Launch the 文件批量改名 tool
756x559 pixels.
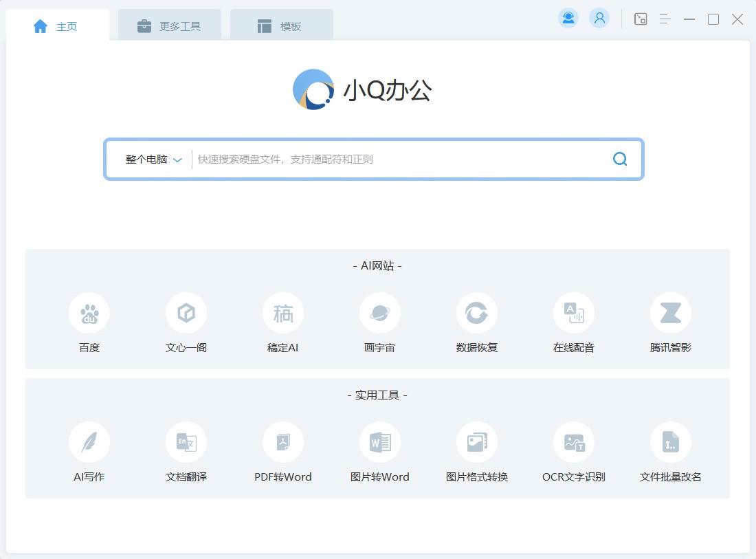coord(670,443)
